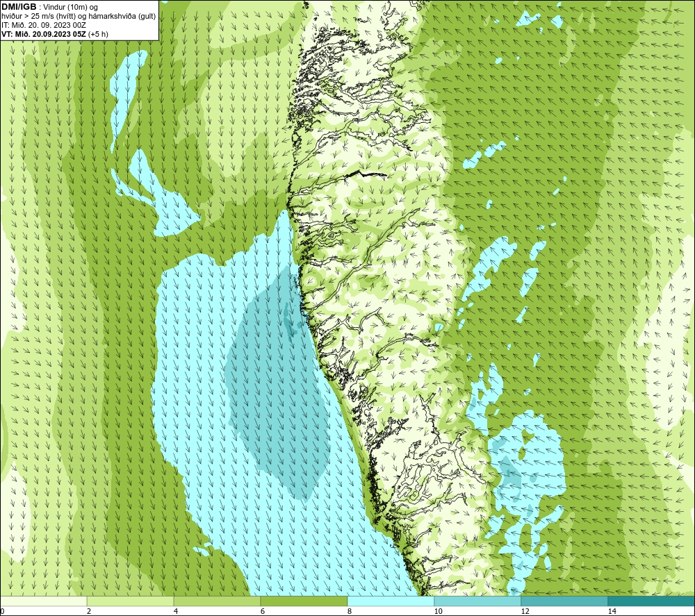Click the 'Vindur (10m) og' title text
Viewport: 695px width, 616px height.
click(x=72, y=8)
